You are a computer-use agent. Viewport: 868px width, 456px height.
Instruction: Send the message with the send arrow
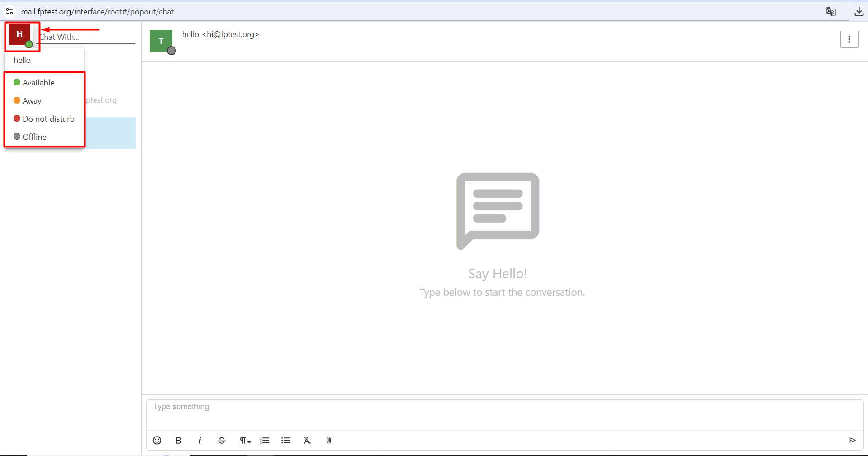tap(853, 440)
